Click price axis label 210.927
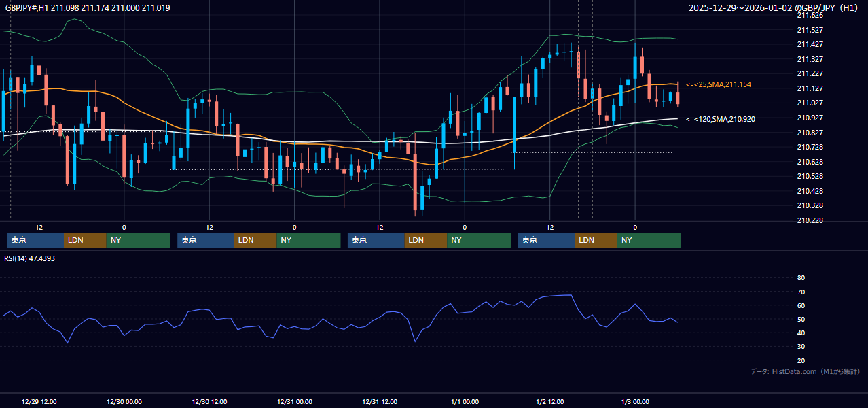 810,118
